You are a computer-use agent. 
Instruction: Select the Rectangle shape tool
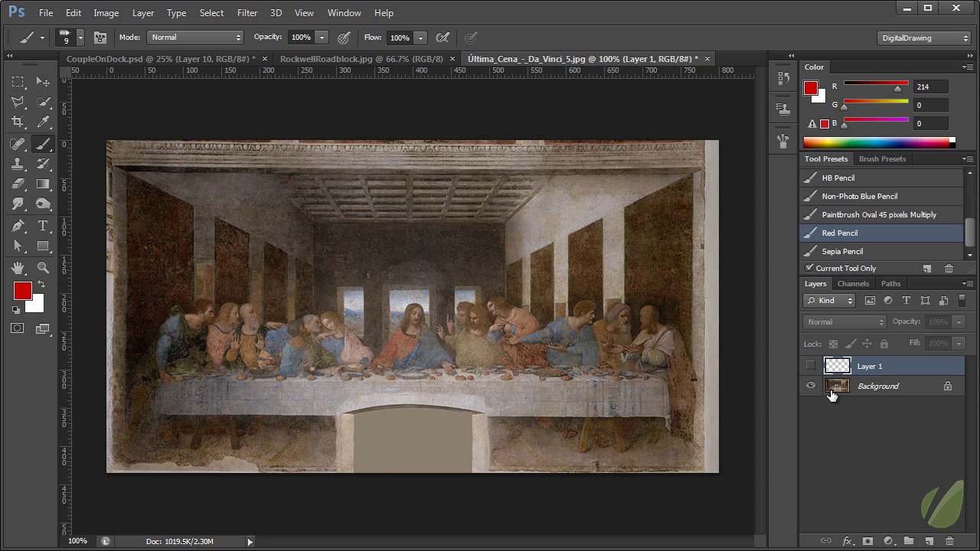pos(43,246)
